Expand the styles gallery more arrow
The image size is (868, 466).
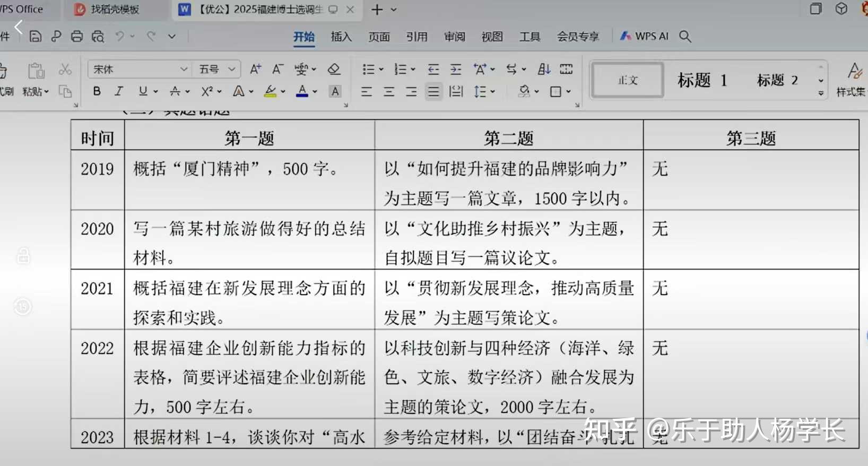coord(821,93)
